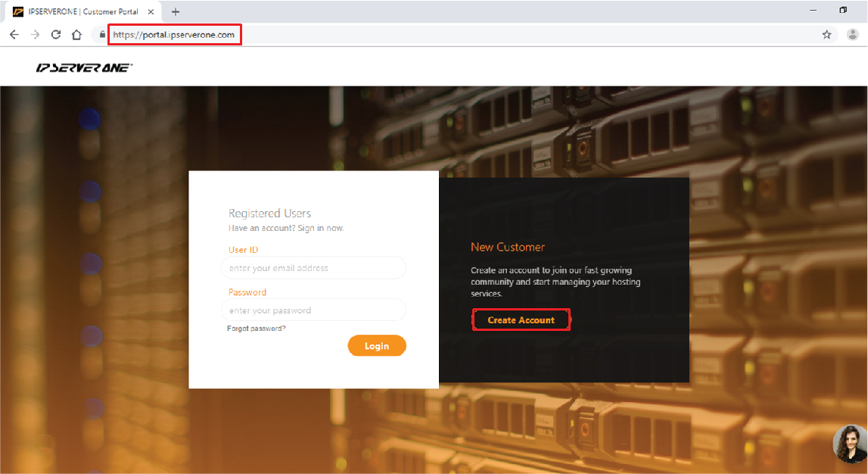This screenshot has width=868, height=474.
Task: Click the browser home icon
Action: [x=76, y=34]
